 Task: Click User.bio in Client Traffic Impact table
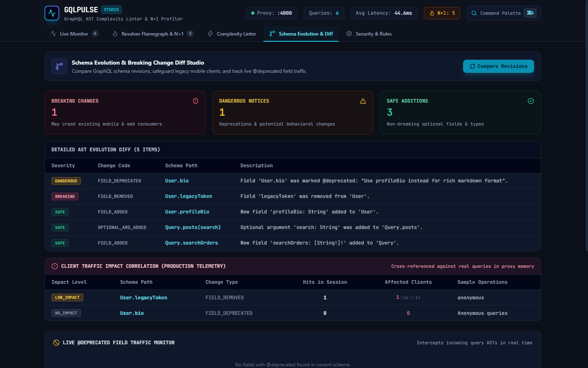coord(132,313)
